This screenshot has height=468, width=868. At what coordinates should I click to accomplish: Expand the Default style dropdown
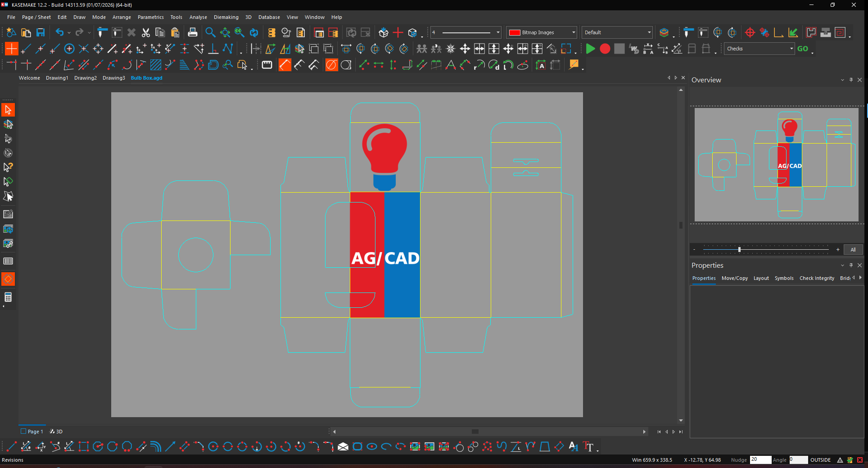coord(617,32)
